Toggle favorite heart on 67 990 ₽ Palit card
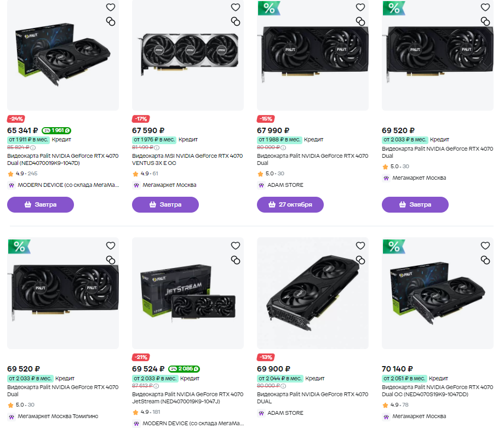 [x=360, y=7]
